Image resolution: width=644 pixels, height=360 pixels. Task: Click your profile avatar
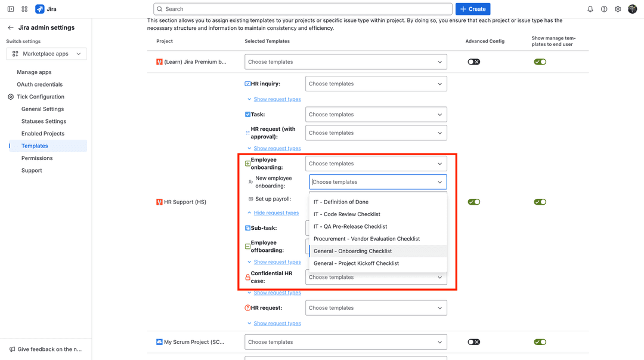click(633, 8)
